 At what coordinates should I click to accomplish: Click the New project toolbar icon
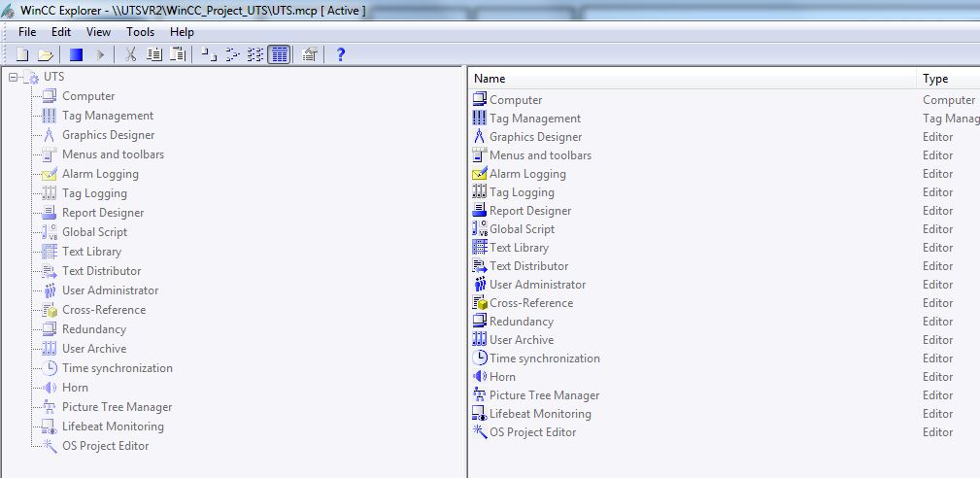(22, 55)
